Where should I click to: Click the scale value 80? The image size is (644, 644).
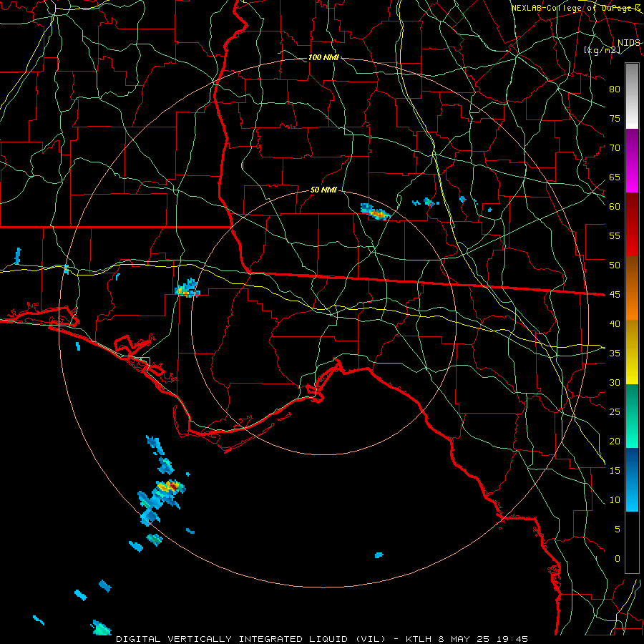pyautogui.click(x=615, y=89)
